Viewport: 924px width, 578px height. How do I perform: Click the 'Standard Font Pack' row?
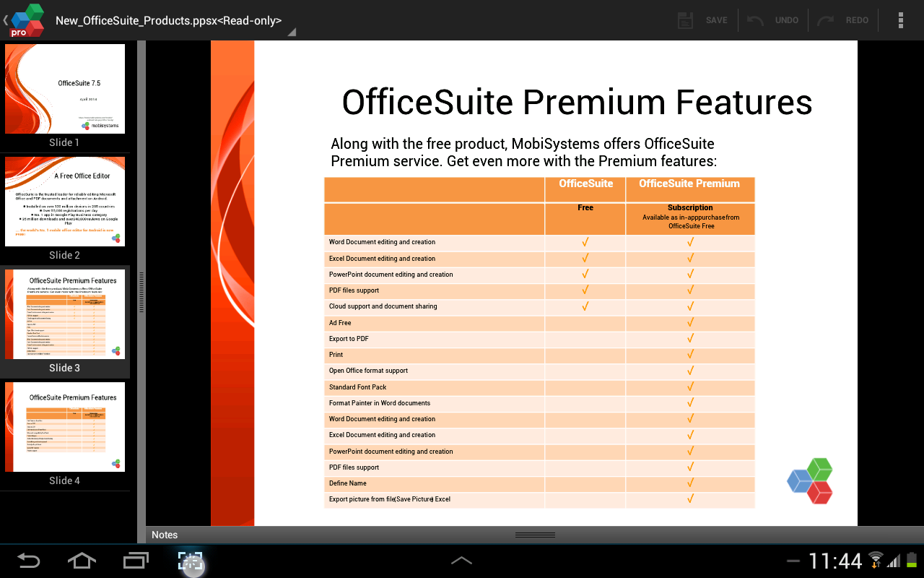pos(539,387)
